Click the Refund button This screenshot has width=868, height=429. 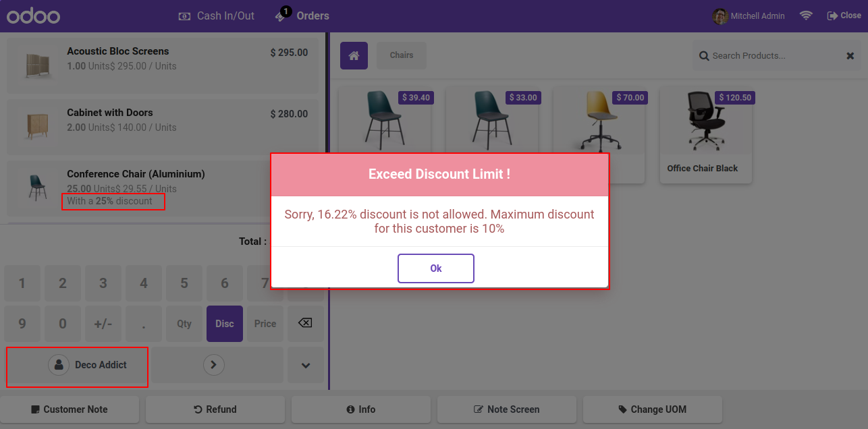[215, 409]
